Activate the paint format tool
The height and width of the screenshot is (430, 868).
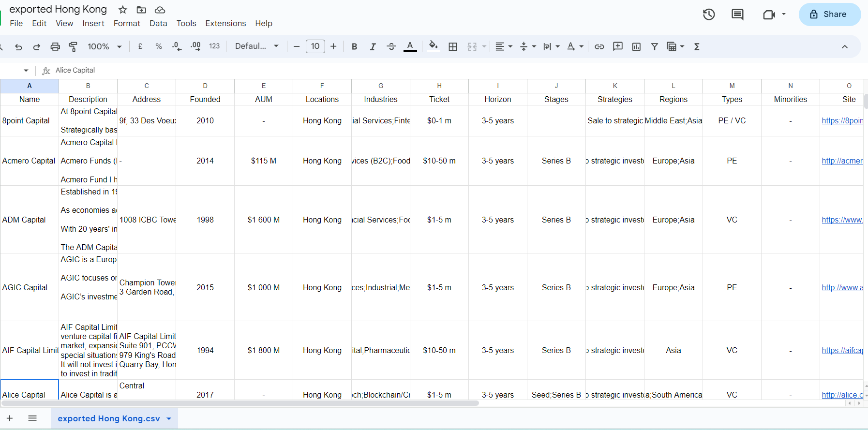(x=73, y=46)
